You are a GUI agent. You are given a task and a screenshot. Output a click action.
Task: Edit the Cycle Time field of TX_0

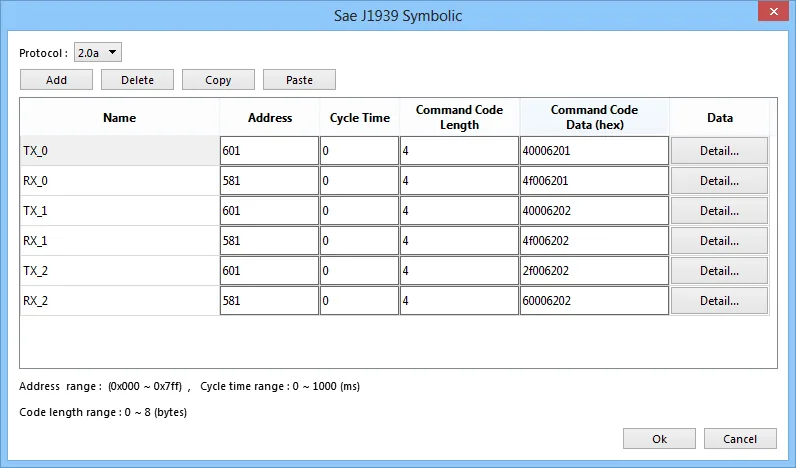(359, 151)
